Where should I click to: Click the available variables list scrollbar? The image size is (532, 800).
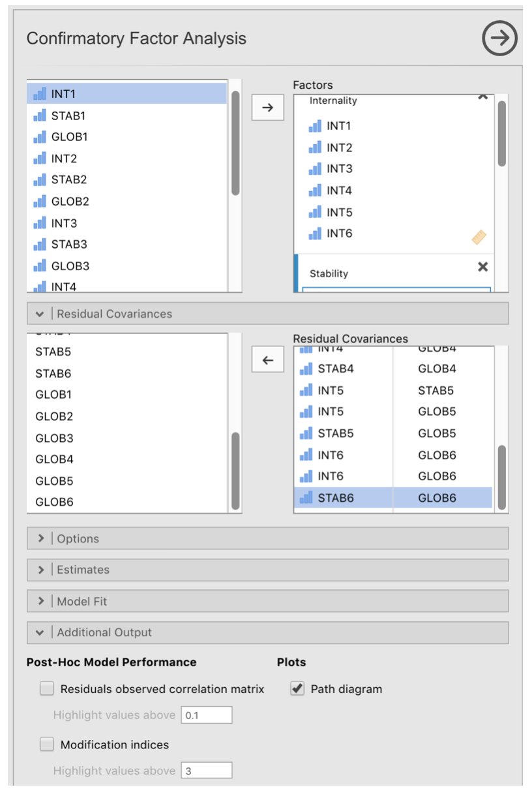pos(235,144)
